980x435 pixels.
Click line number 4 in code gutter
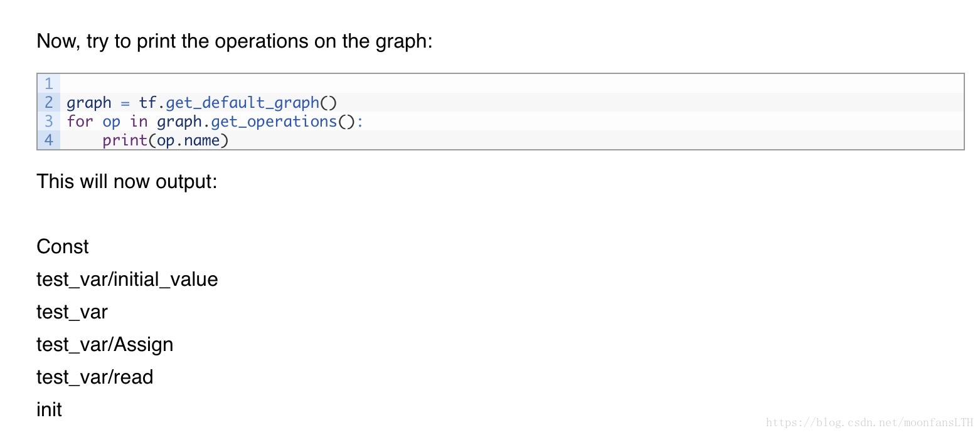[x=48, y=140]
